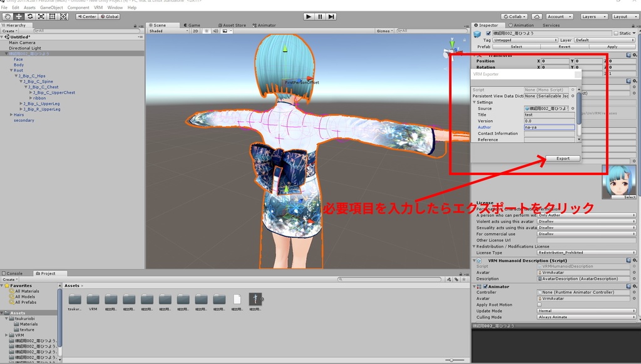Select the Rotate tool in toolbar
This screenshot has height=364, width=641.
click(30, 16)
